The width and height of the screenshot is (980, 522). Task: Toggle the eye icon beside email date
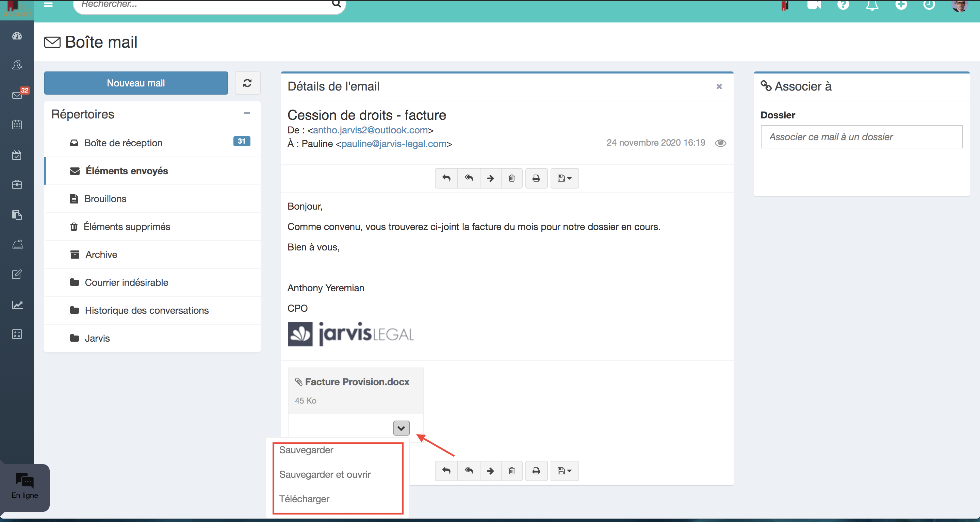coord(720,143)
